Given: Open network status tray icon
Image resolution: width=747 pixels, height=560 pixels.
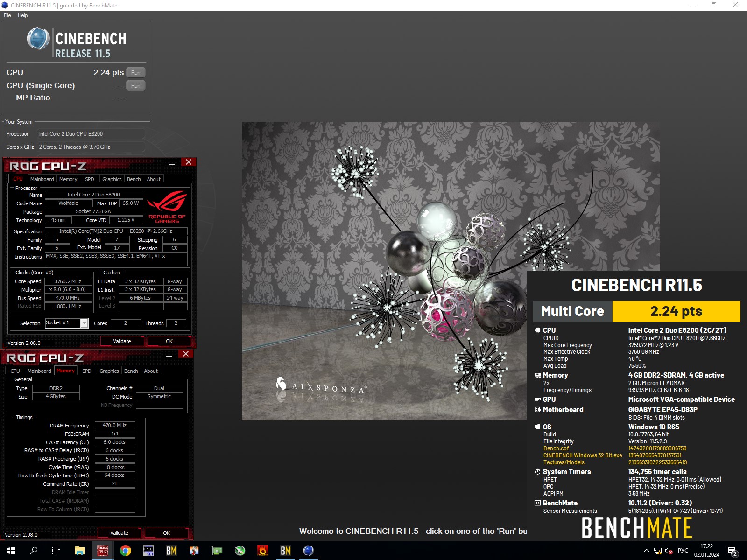Looking at the screenshot, I should [658, 551].
